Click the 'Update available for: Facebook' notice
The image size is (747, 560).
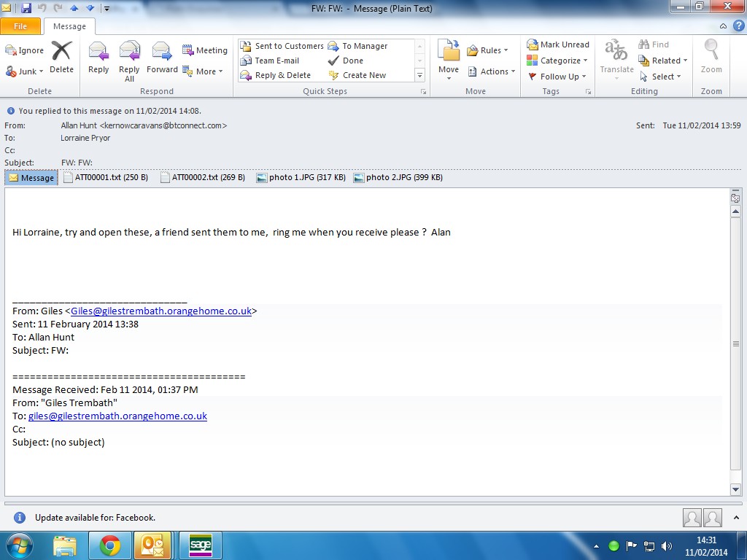95,518
